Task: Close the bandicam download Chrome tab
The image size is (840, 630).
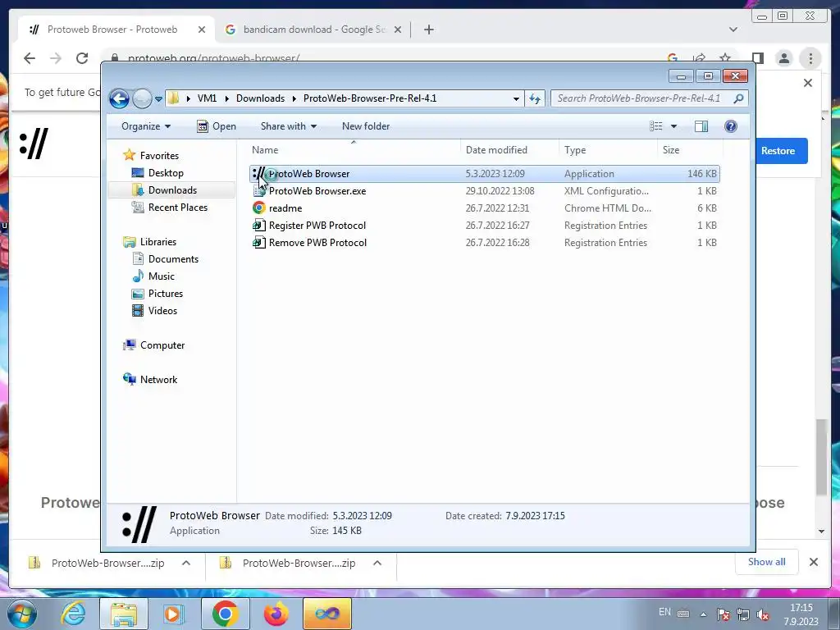Action: point(398,30)
